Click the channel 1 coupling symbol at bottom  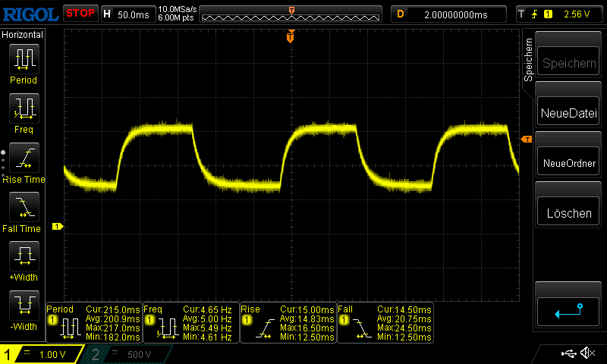click(x=27, y=353)
